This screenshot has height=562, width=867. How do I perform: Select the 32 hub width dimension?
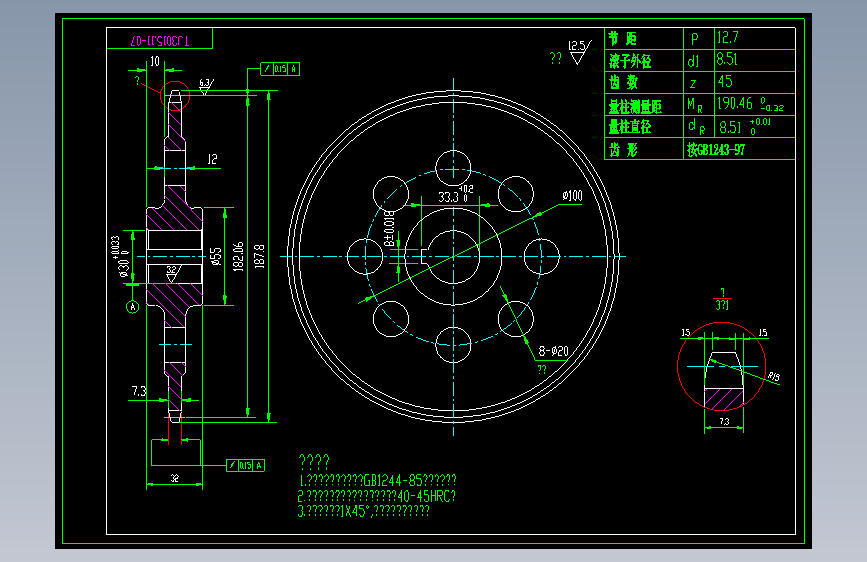(x=175, y=478)
